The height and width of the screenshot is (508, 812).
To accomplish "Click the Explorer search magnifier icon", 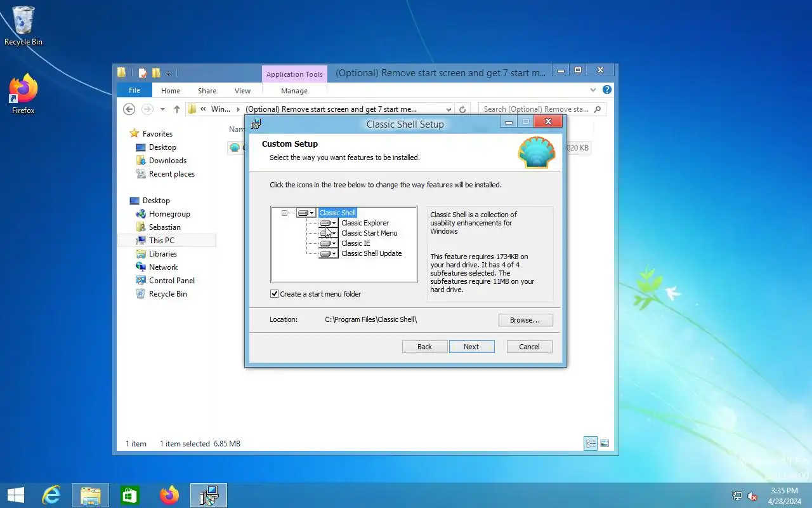I will (597, 109).
